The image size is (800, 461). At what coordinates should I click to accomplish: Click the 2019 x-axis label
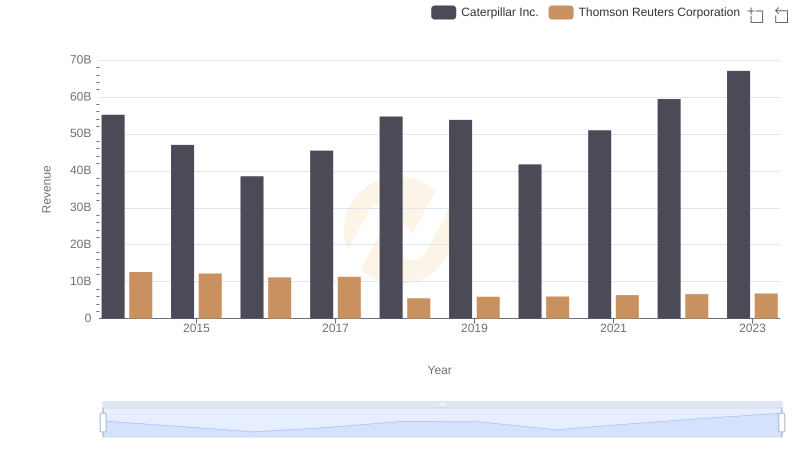pos(474,328)
